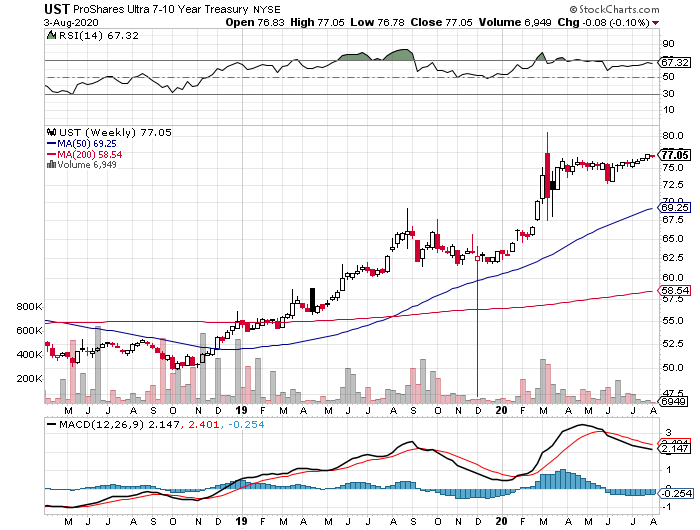Click the UST ticker symbol title
The height and width of the screenshot is (530, 700).
[x=57, y=9]
